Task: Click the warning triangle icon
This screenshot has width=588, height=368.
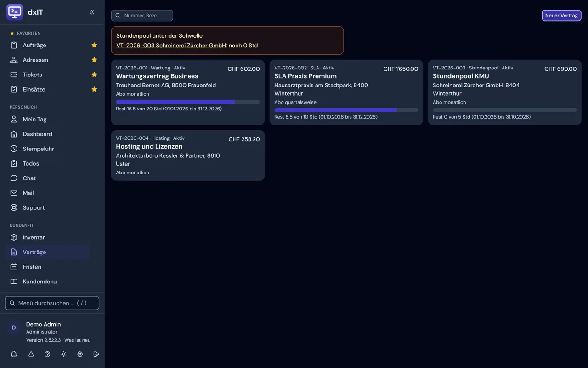Action: [31, 354]
